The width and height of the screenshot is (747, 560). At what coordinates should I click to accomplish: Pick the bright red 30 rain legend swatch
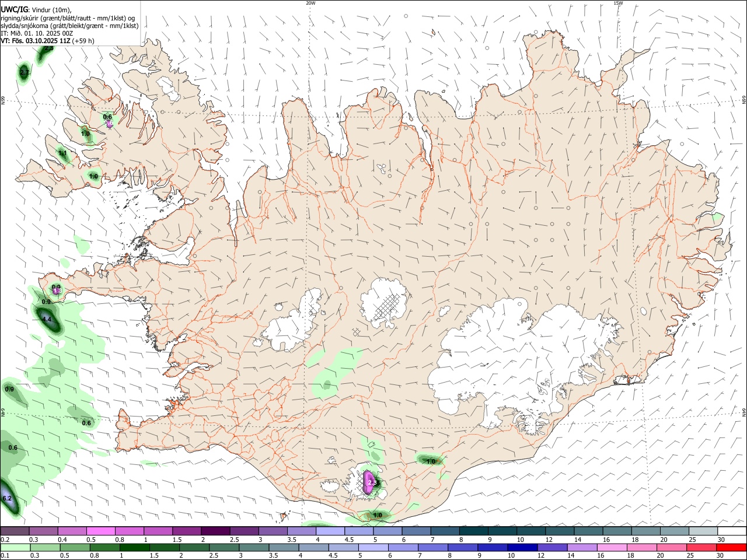pyautogui.click(x=731, y=547)
